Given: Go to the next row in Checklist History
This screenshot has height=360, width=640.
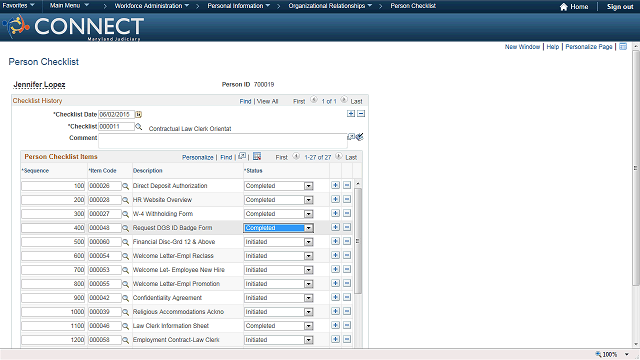Looking at the screenshot, I should coord(344,100).
